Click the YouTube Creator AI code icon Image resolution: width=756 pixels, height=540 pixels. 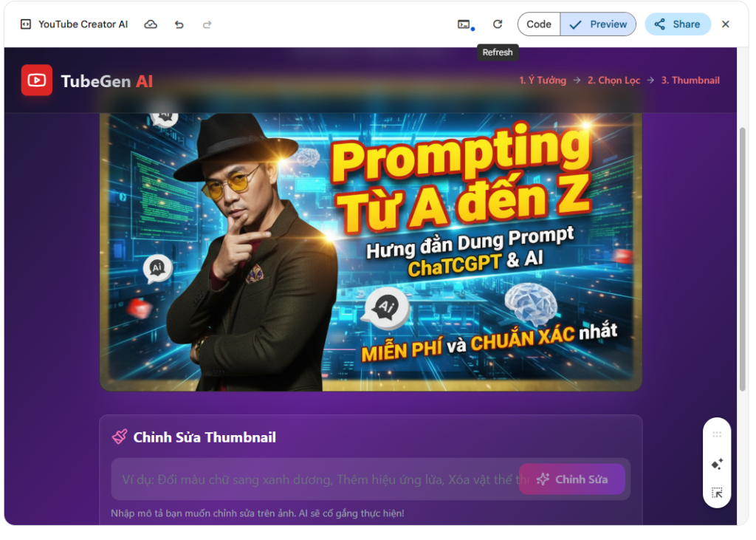pyautogui.click(x=26, y=24)
